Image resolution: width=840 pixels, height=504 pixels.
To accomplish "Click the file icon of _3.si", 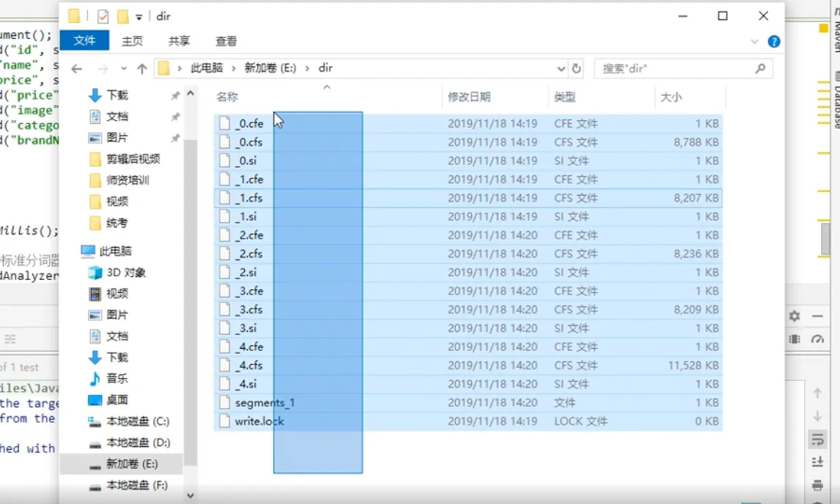I will pos(224,328).
